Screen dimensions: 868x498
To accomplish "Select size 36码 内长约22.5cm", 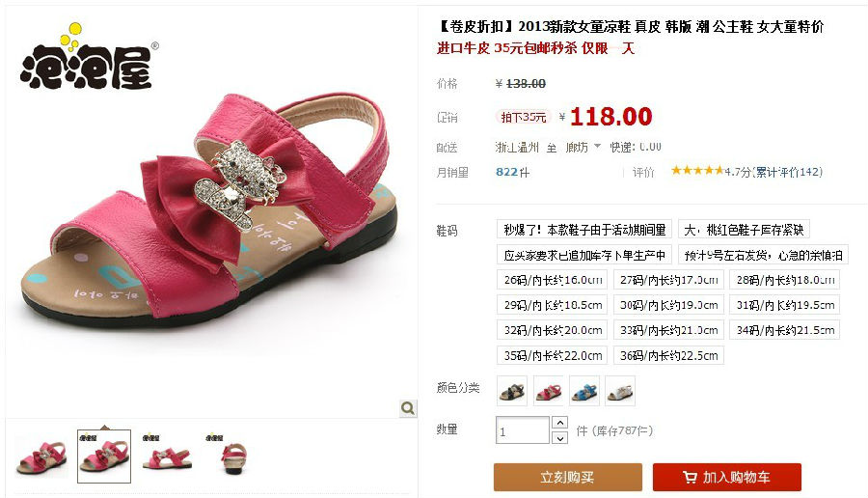I will tap(668, 355).
